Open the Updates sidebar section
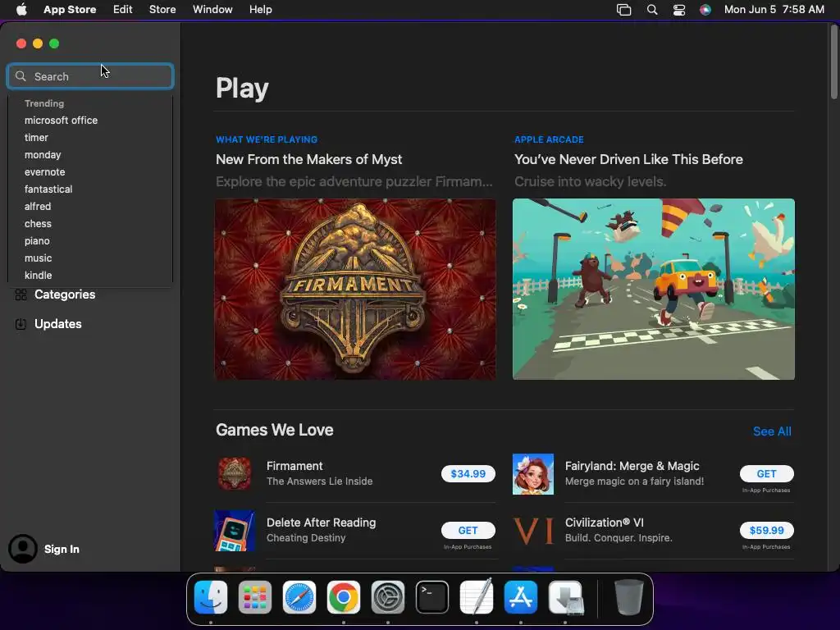Image resolution: width=840 pixels, height=630 pixels. point(58,324)
